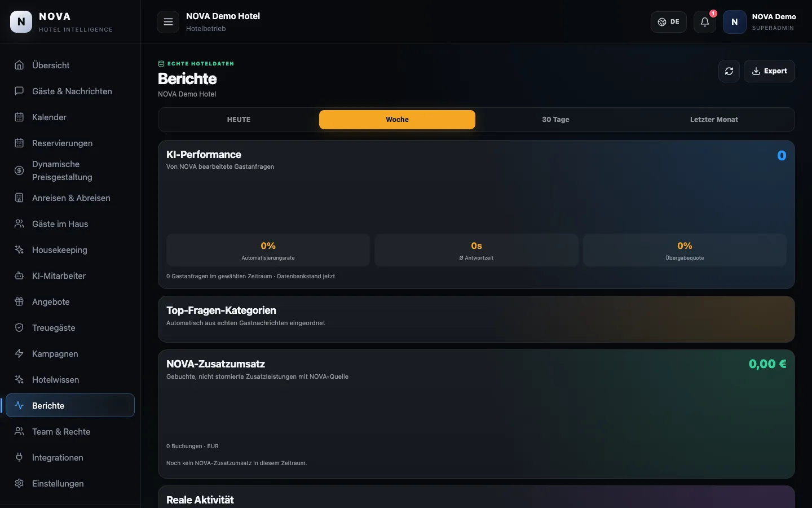Select the Woche time range tab
Viewport: 812px width, 508px height.
[397, 120]
